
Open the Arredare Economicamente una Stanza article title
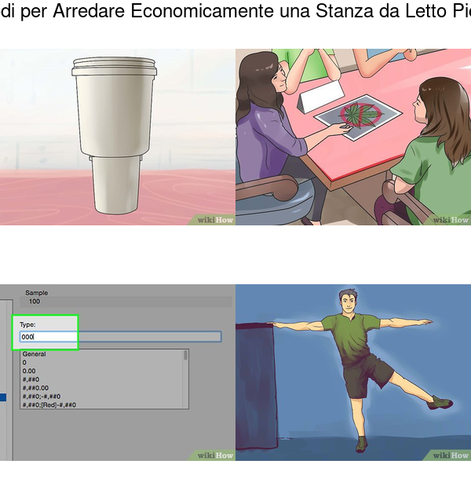point(235,11)
